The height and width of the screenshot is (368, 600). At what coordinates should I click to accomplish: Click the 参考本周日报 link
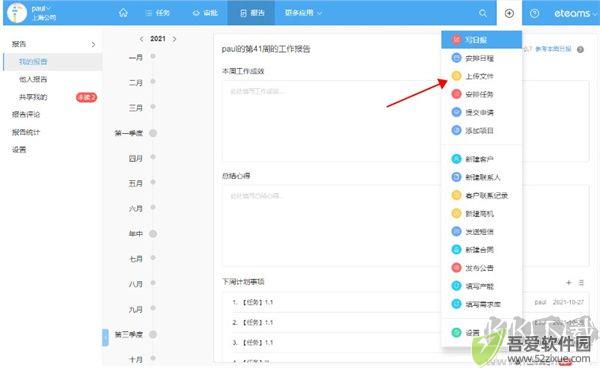[x=553, y=49]
